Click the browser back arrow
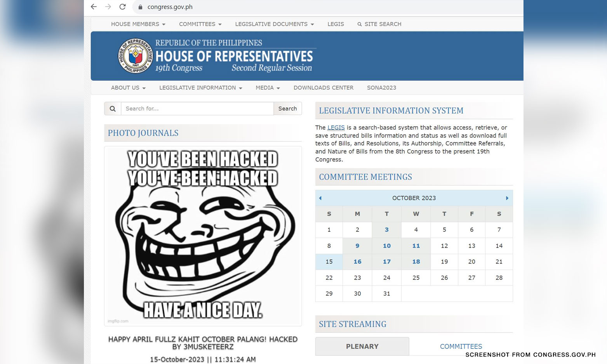 point(94,7)
